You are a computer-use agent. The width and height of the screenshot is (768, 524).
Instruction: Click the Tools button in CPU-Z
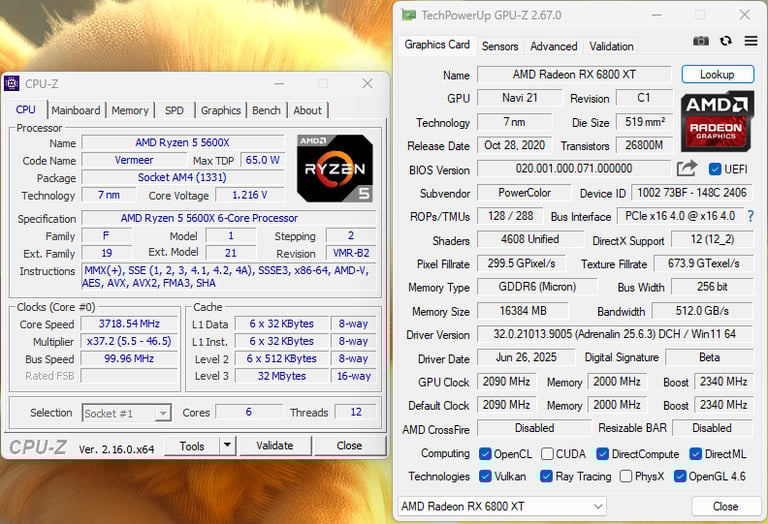coord(192,446)
